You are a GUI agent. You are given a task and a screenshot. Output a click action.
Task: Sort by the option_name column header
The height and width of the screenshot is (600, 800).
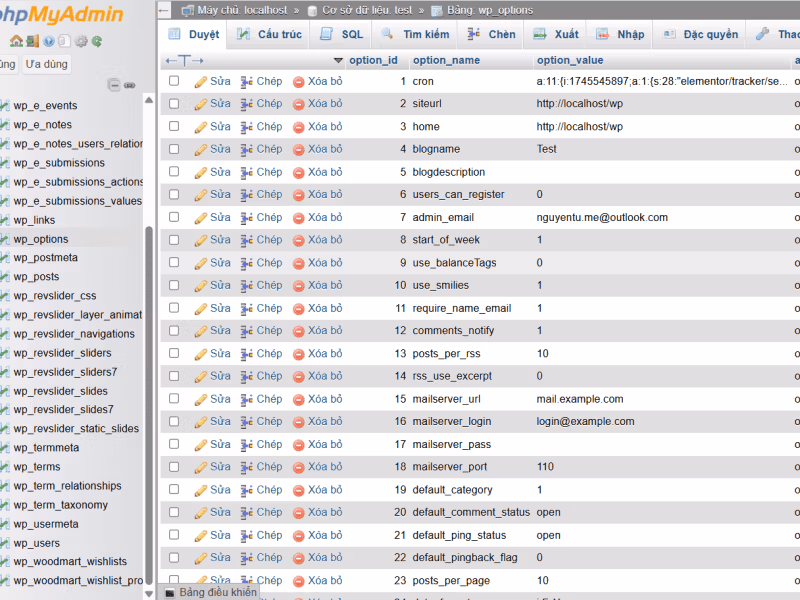point(446,60)
